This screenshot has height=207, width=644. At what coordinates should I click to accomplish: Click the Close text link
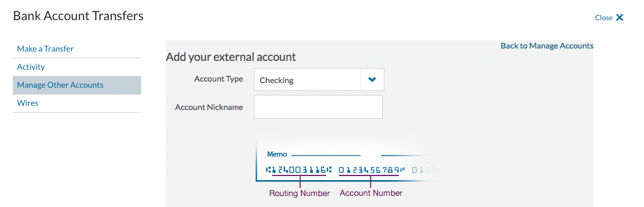pos(604,18)
